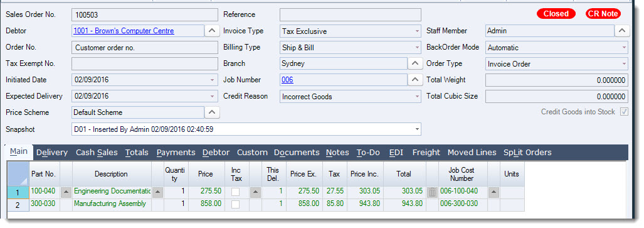Switch to the Totals tab

(137, 152)
